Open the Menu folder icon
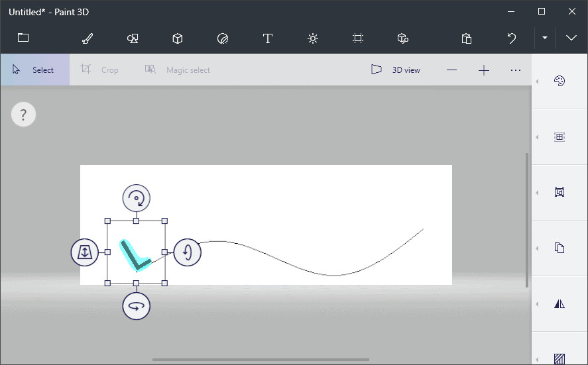588x365 pixels. tap(23, 38)
